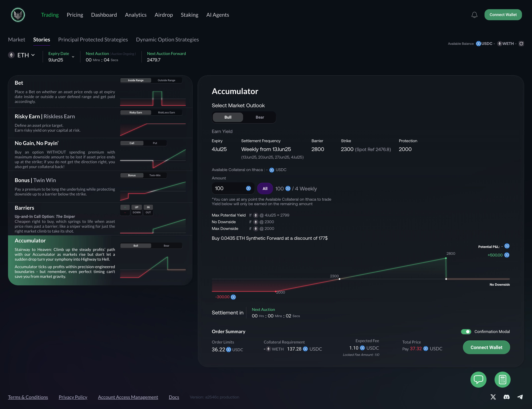The image size is (532, 409).
Task: Click the Ithaca logo icon
Action: (x=18, y=15)
